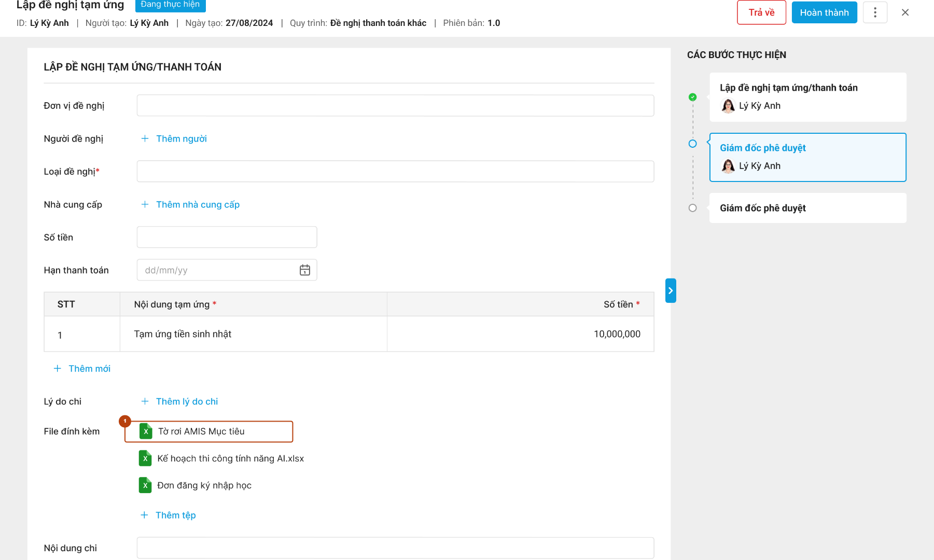Click the plus icon beside Thêm tệp

(144, 515)
